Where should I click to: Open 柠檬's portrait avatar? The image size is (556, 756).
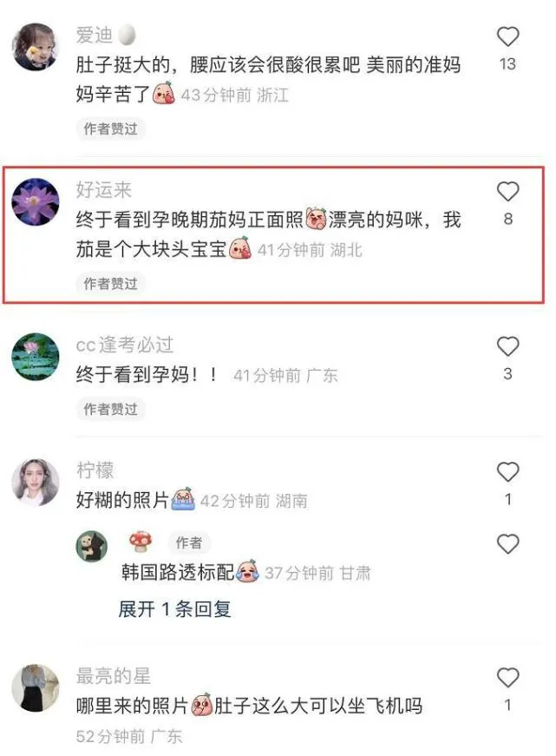[36, 482]
